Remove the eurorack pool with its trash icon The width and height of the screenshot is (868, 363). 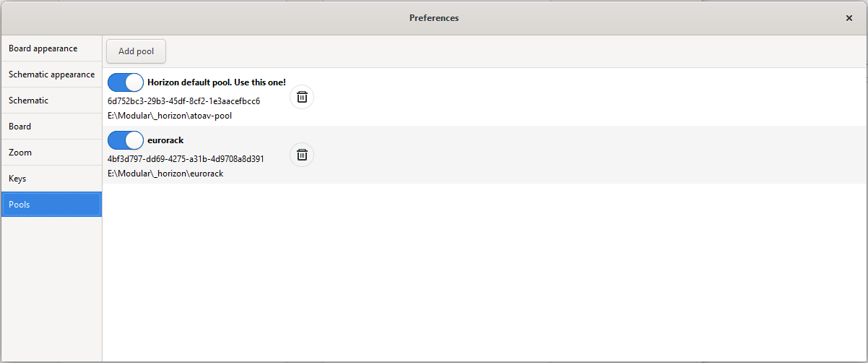click(x=302, y=155)
